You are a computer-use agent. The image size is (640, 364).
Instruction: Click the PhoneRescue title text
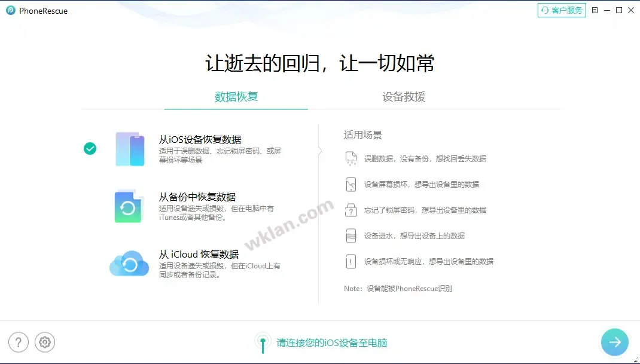[x=43, y=11]
